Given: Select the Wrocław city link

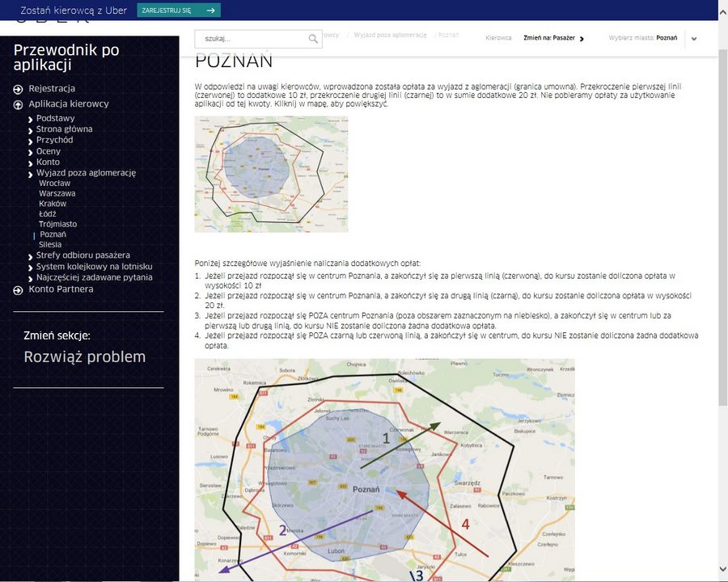Looking at the screenshot, I should 54,183.
